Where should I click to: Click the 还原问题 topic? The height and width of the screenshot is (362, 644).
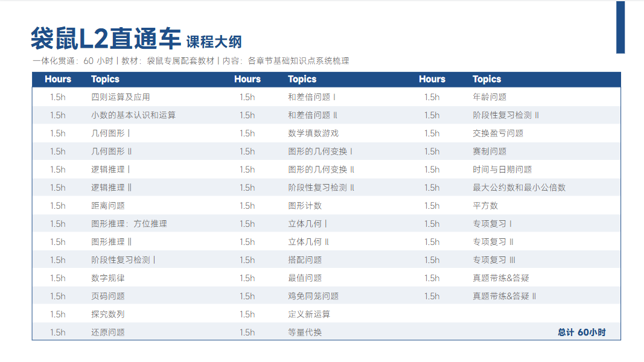(107, 332)
